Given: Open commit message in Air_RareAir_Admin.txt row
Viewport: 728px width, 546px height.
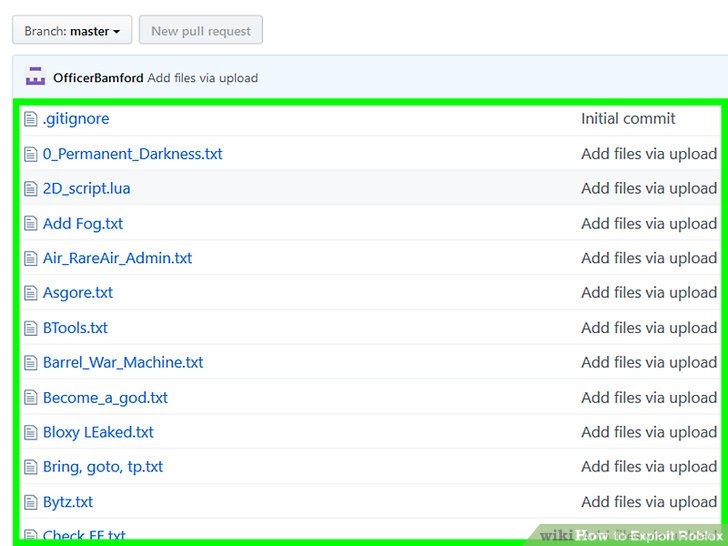Looking at the screenshot, I should point(649,258).
